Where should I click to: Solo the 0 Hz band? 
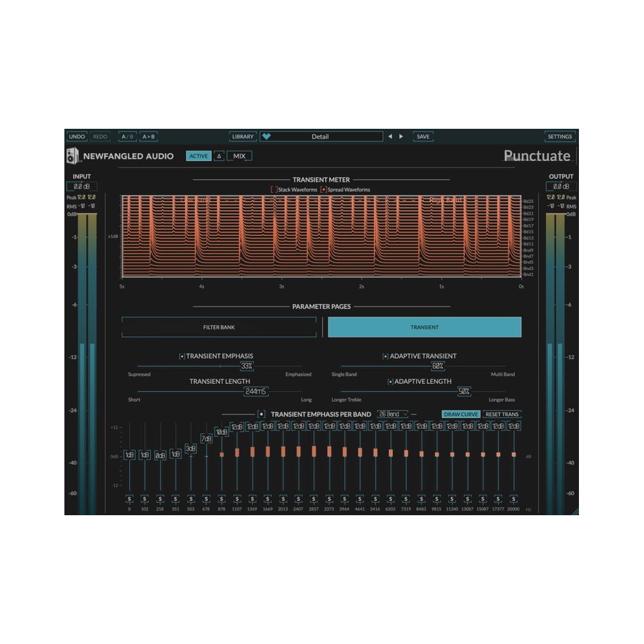pyautogui.click(x=129, y=499)
